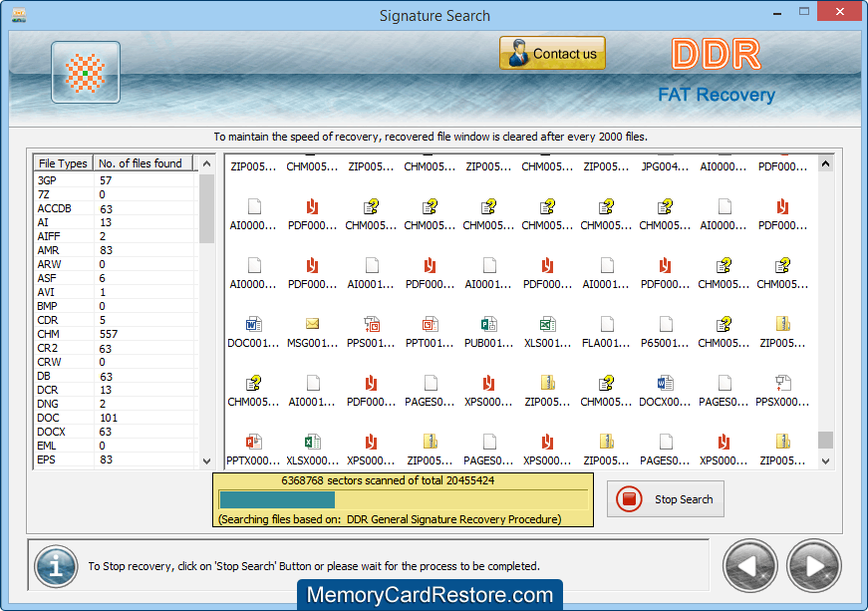Select the CR2 file type row
The height and width of the screenshot is (611, 868).
(x=116, y=348)
